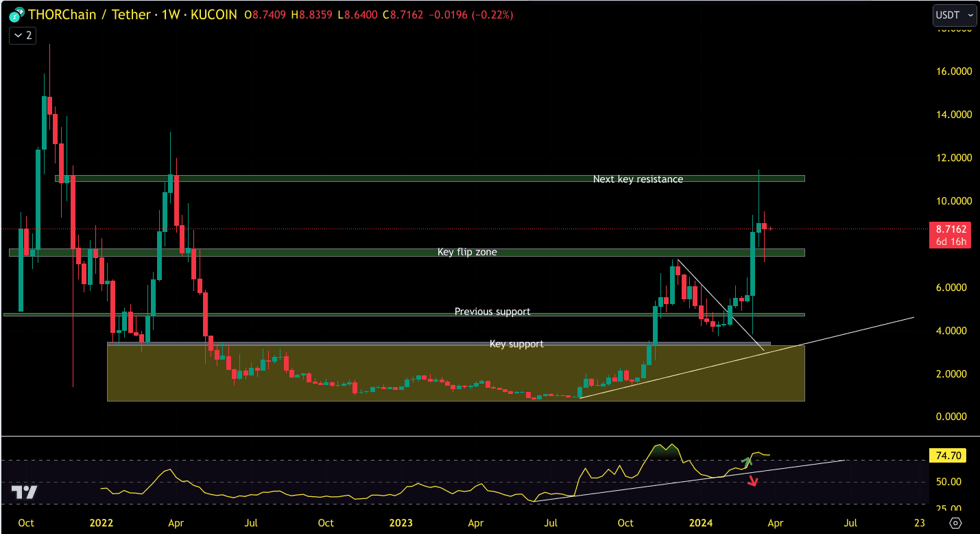This screenshot has height=534, width=980.
Task: Select the Key support label
Action: pyautogui.click(x=516, y=343)
